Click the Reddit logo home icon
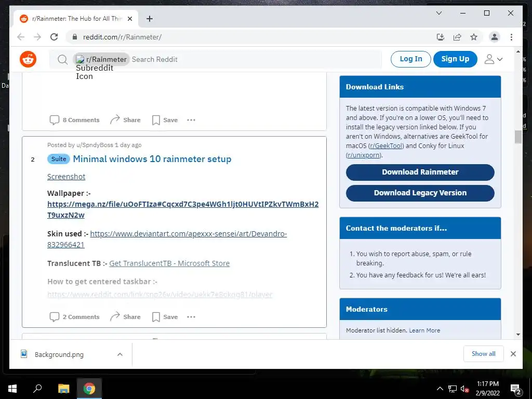Viewport: 532px width, 399px height. (x=28, y=59)
